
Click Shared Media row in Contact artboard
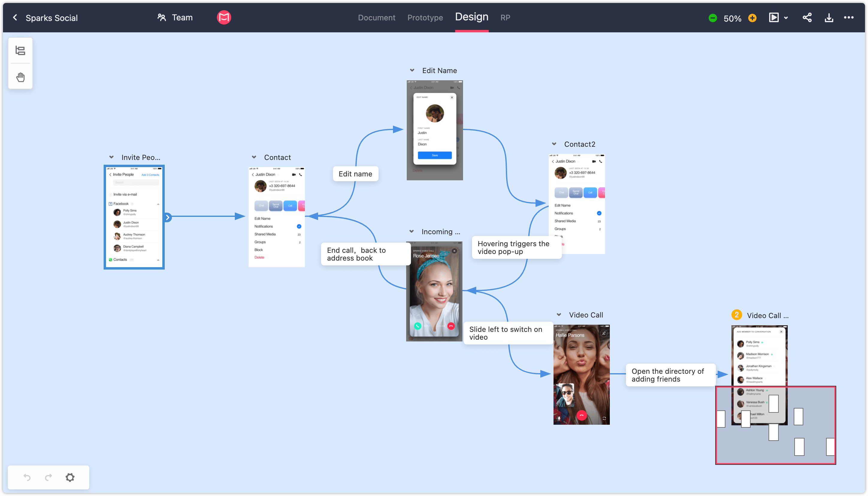coord(277,235)
